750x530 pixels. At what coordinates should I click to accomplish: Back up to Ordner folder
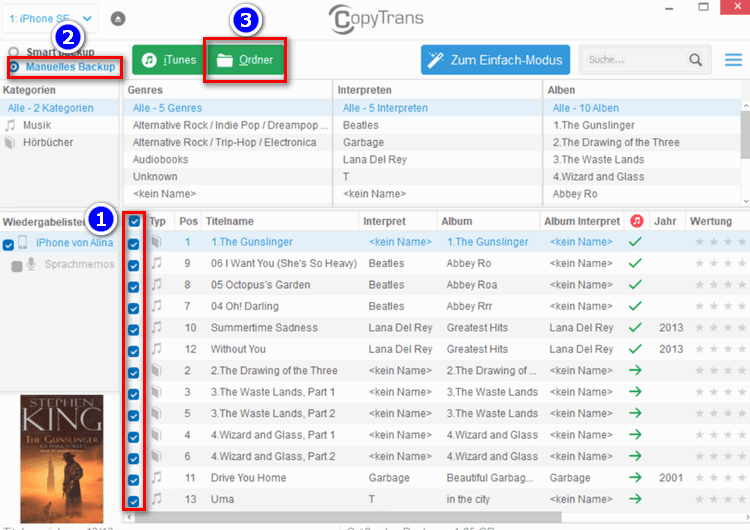pyautogui.click(x=244, y=60)
